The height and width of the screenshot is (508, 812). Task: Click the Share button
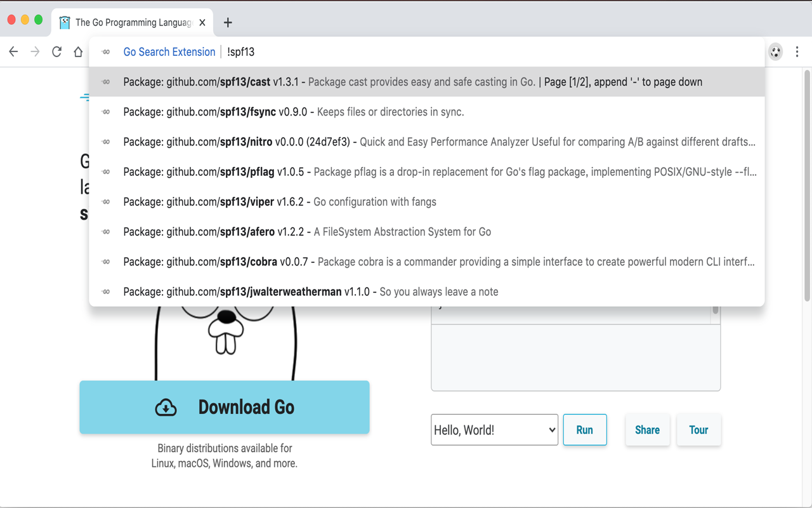point(647,430)
